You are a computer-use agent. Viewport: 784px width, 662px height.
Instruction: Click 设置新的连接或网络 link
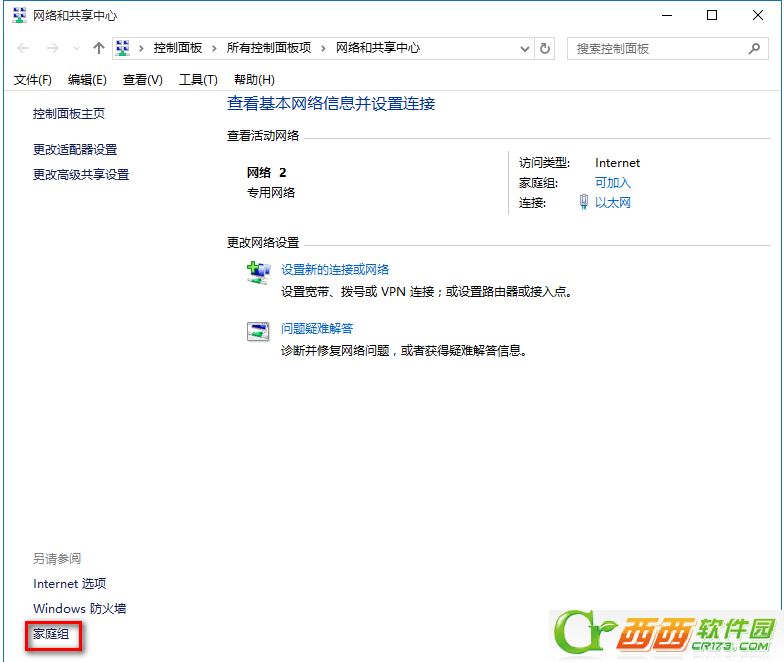[x=335, y=270]
